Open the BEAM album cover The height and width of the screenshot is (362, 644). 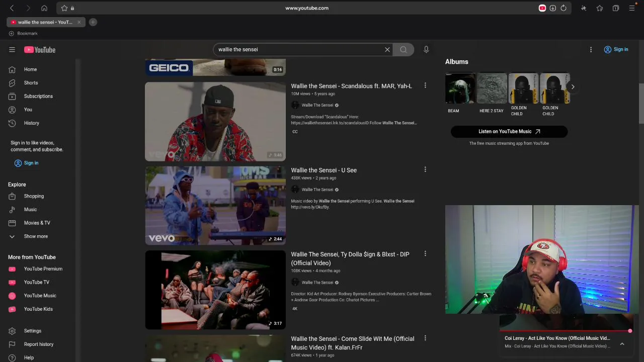pos(460,88)
